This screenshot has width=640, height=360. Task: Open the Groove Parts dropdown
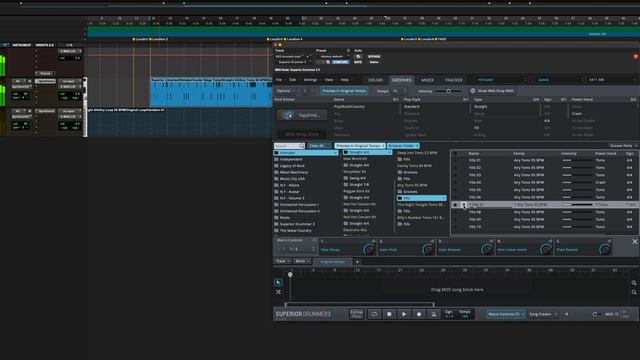pos(623,146)
